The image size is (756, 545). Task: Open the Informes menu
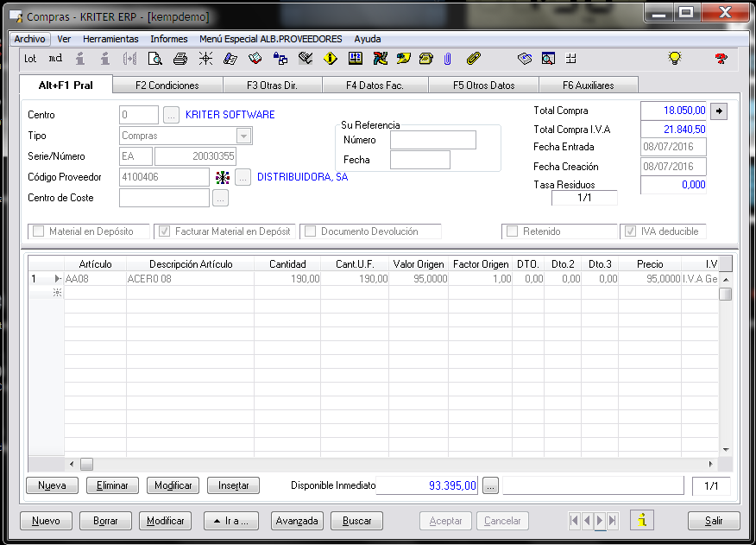coord(169,39)
